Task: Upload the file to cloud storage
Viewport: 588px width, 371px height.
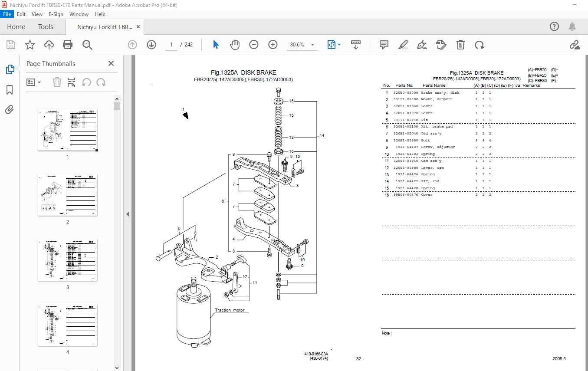Action: tap(49, 45)
